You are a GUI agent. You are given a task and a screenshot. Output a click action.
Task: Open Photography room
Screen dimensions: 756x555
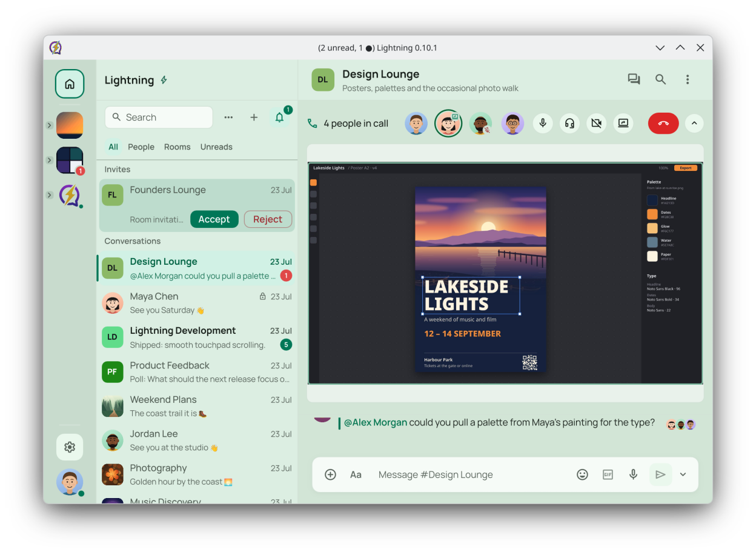(x=197, y=474)
